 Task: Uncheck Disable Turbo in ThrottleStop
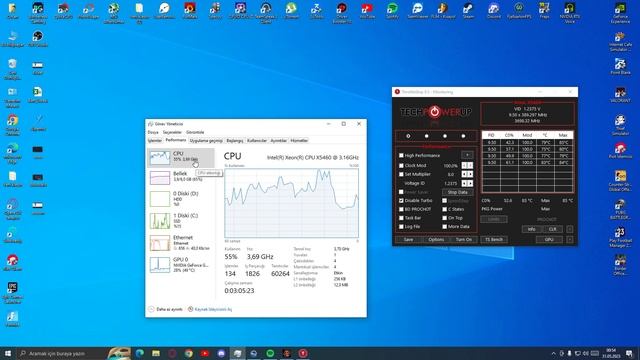401,200
